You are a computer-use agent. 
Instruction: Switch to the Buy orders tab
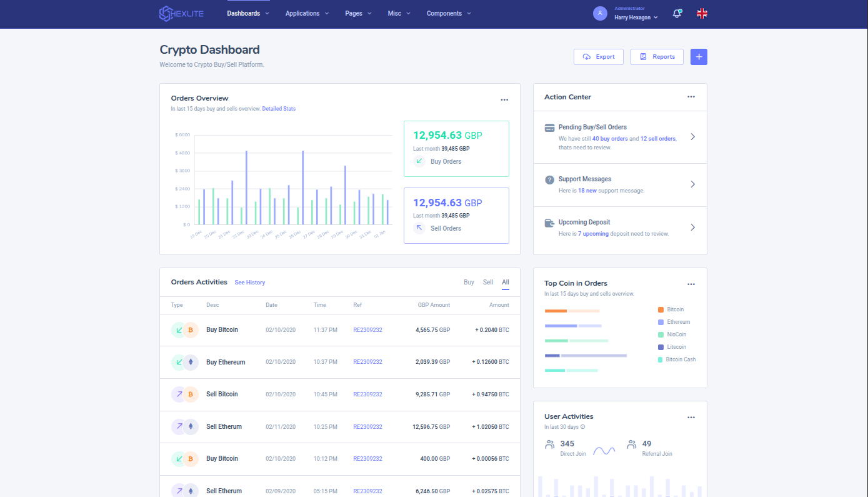pos(469,283)
